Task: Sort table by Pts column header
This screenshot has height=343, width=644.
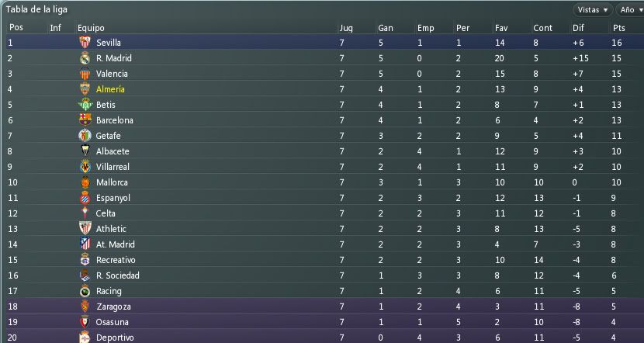Action: (x=619, y=28)
